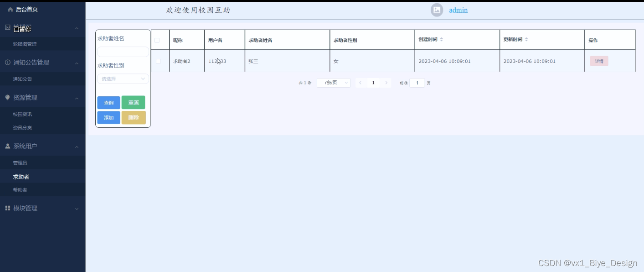644x272 pixels.
Task: Collapse the carousel section chevron in sidebar
Action: (77, 28)
